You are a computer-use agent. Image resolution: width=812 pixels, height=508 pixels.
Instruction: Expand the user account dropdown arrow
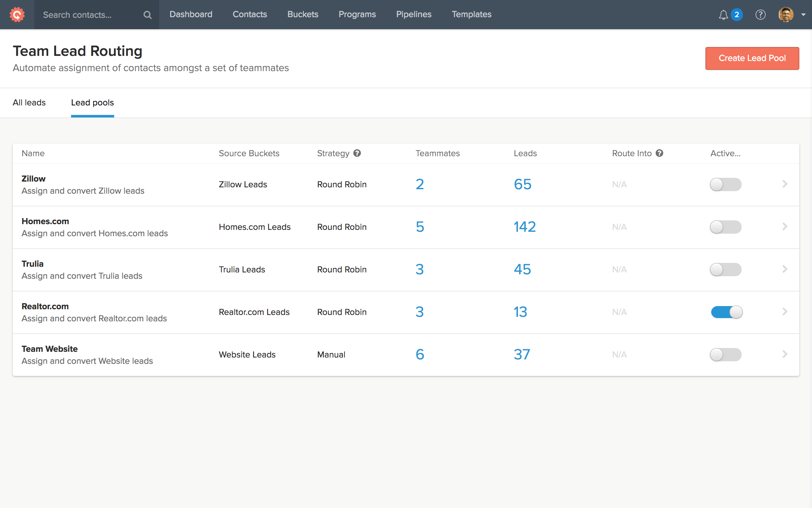(803, 15)
